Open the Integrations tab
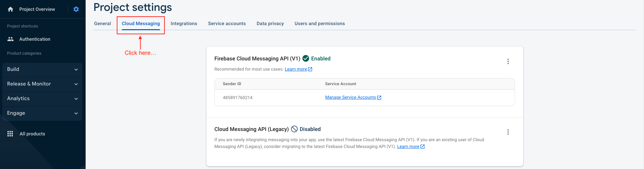 pos(184,23)
